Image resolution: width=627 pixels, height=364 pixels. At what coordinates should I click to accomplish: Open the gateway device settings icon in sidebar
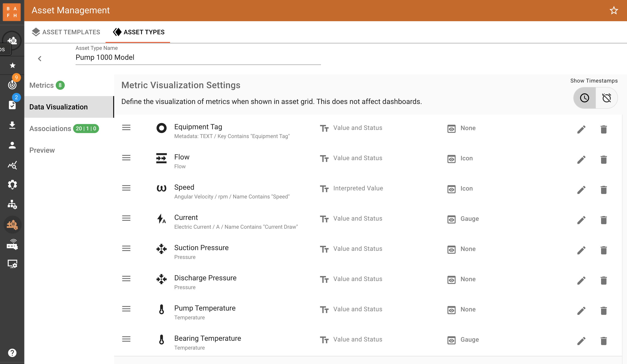[x=12, y=244]
